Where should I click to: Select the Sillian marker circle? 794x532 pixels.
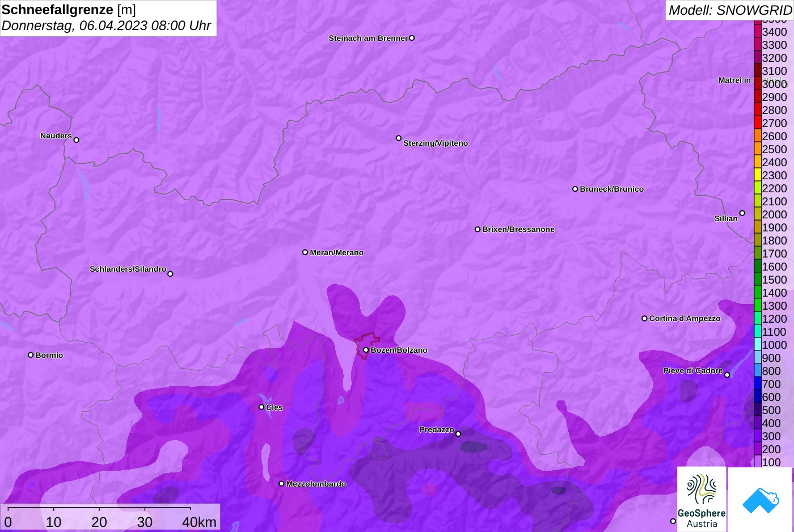pos(742,213)
